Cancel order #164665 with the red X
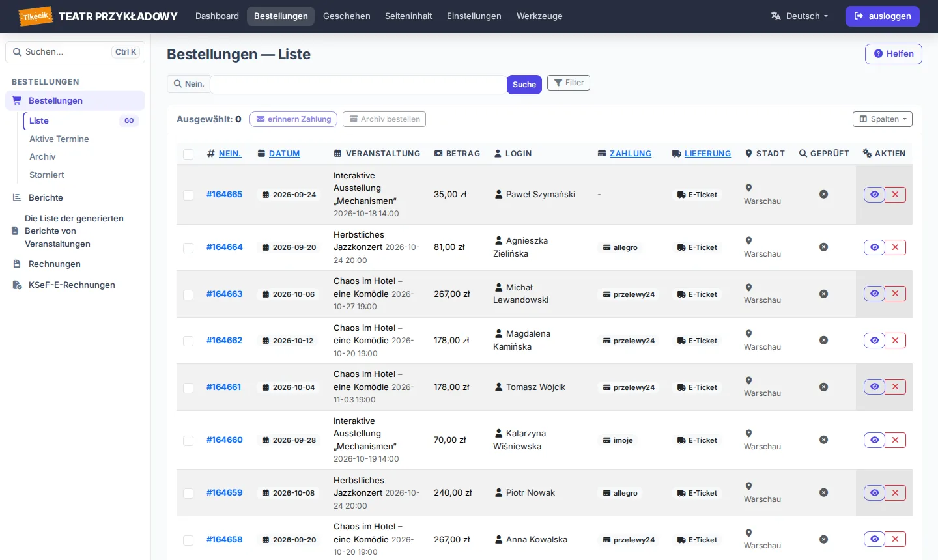 [x=895, y=195]
